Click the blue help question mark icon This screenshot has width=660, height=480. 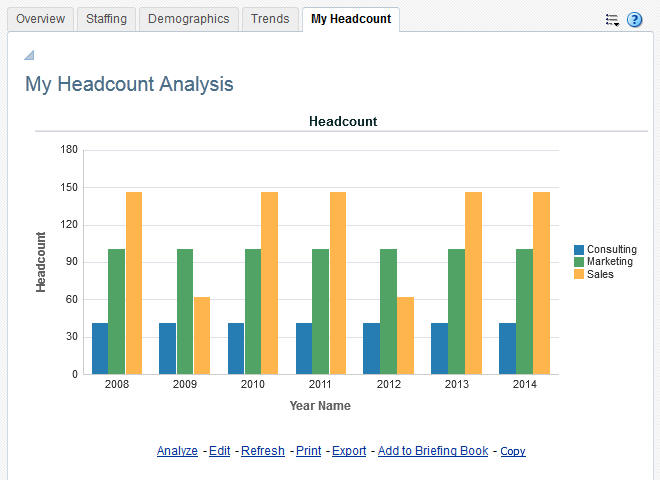pos(634,19)
